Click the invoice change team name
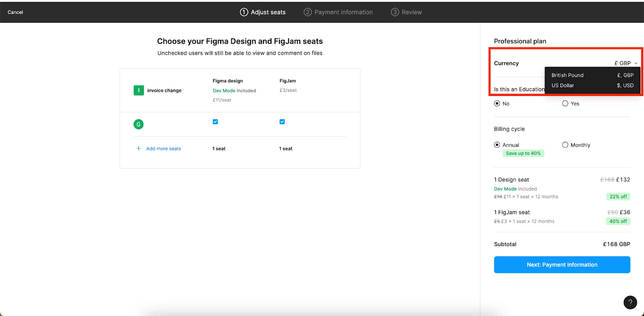 [x=164, y=90]
